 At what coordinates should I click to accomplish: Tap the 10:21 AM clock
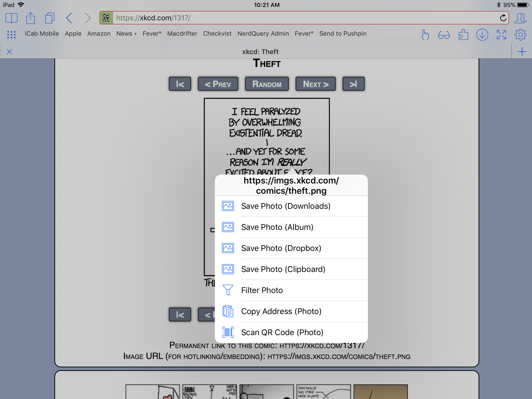[x=267, y=5]
